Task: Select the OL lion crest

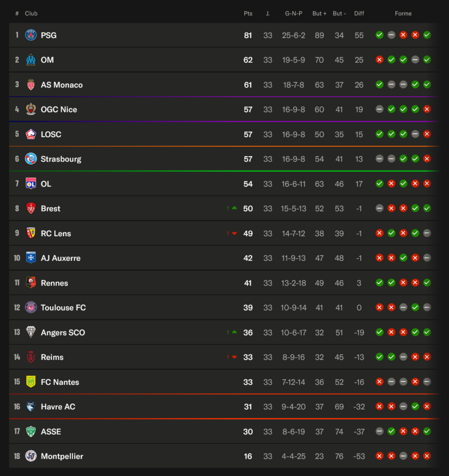Action: tap(31, 184)
